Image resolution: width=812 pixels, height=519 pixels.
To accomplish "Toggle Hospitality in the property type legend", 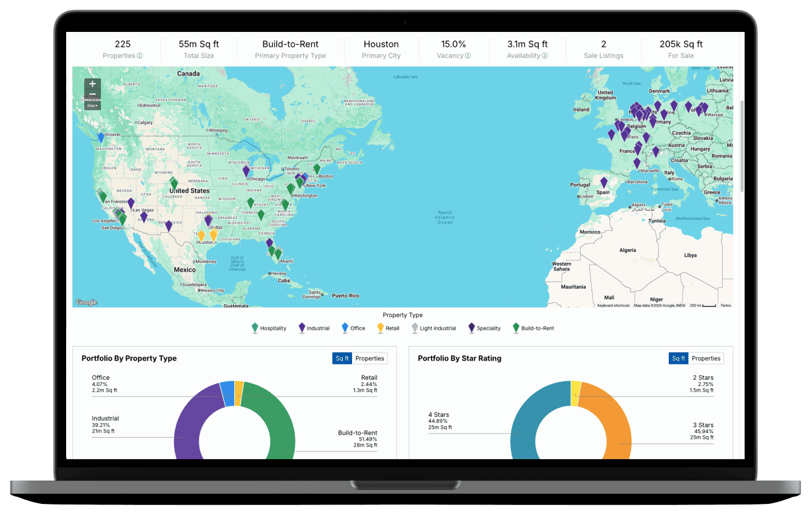I will tap(269, 329).
